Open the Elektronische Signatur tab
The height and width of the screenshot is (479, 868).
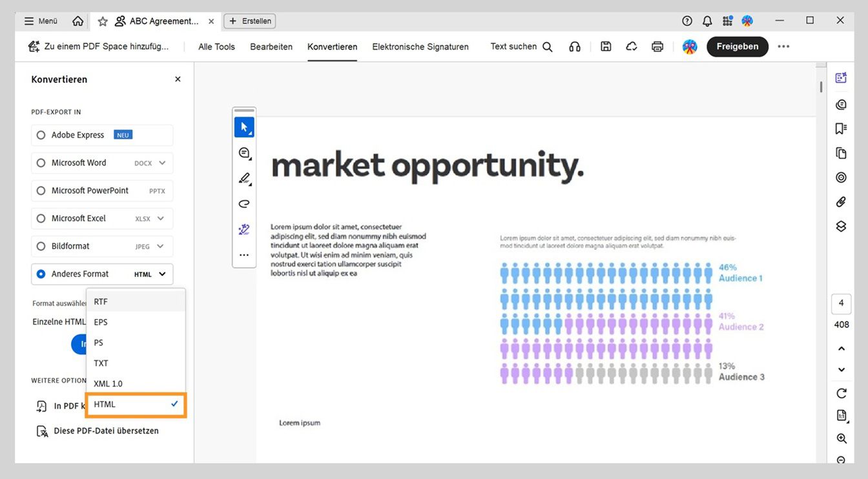pos(420,46)
